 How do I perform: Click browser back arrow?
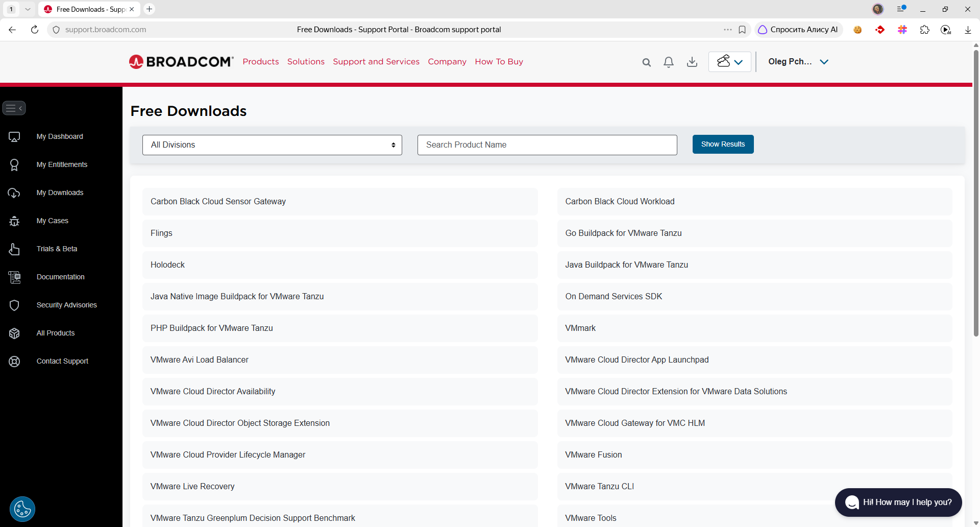[x=12, y=30]
